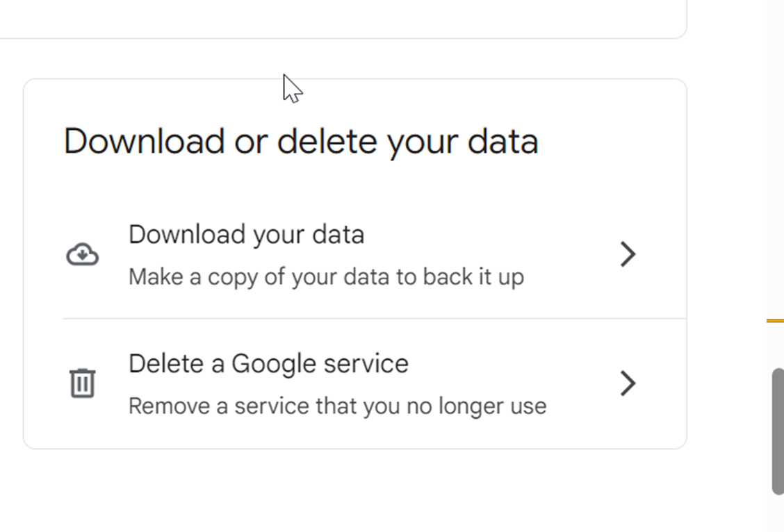Click the word "Google" in the delete row

(270, 364)
